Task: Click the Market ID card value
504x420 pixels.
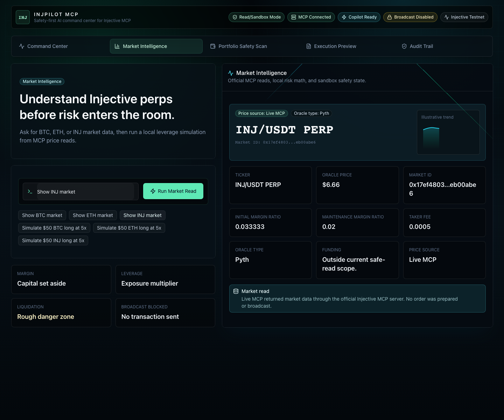Action: click(x=443, y=189)
